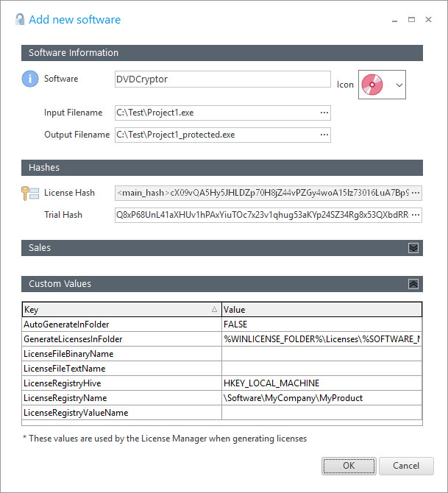
Task: Select the LicenseRegistryName key
Action: [x=121, y=398]
